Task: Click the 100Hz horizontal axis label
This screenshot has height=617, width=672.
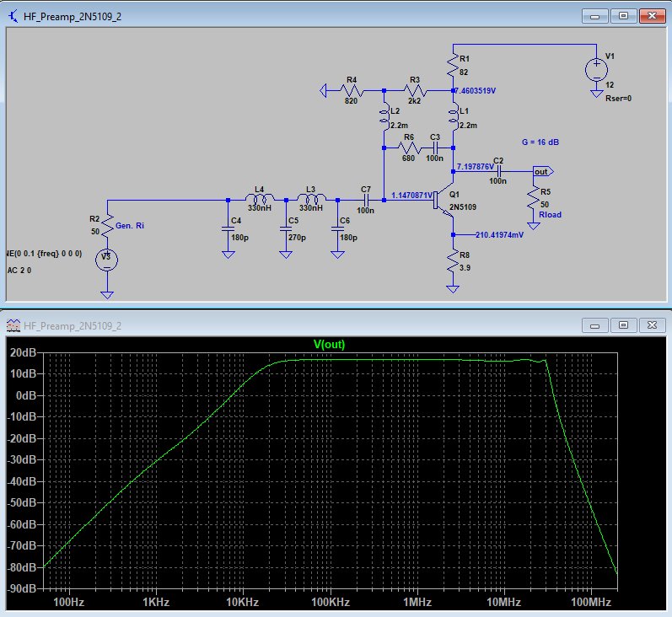Action: [68, 602]
